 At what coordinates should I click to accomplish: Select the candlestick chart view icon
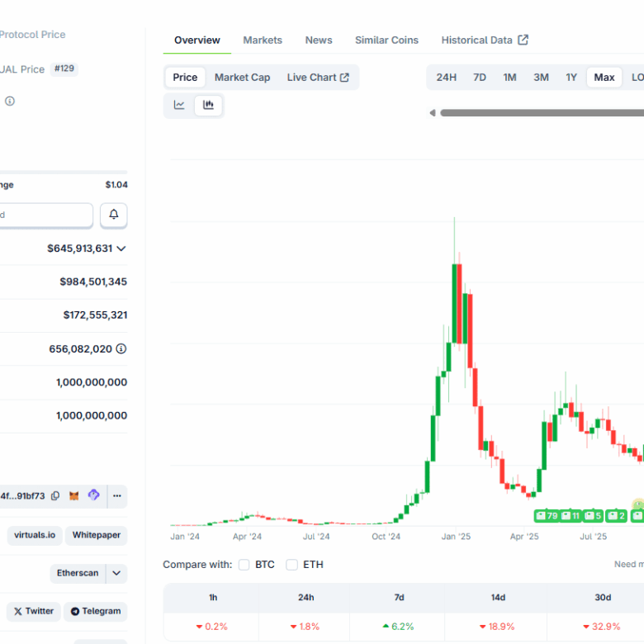coord(208,105)
